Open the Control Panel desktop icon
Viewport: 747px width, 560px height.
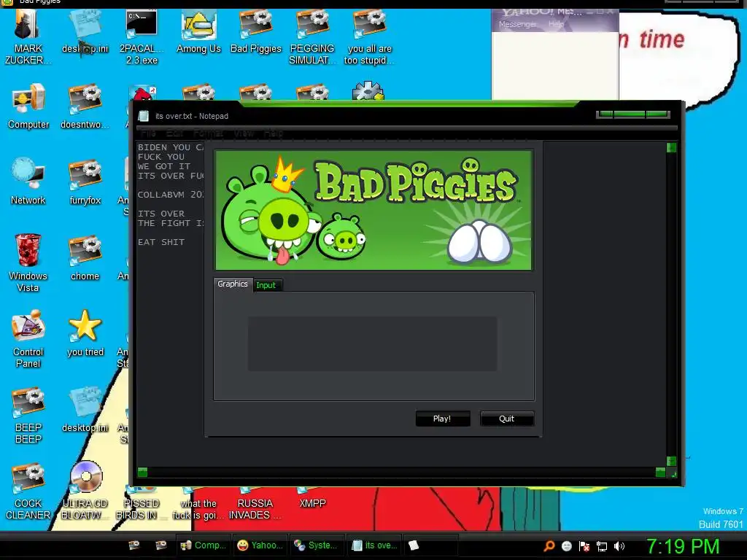(x=28, y=338)
